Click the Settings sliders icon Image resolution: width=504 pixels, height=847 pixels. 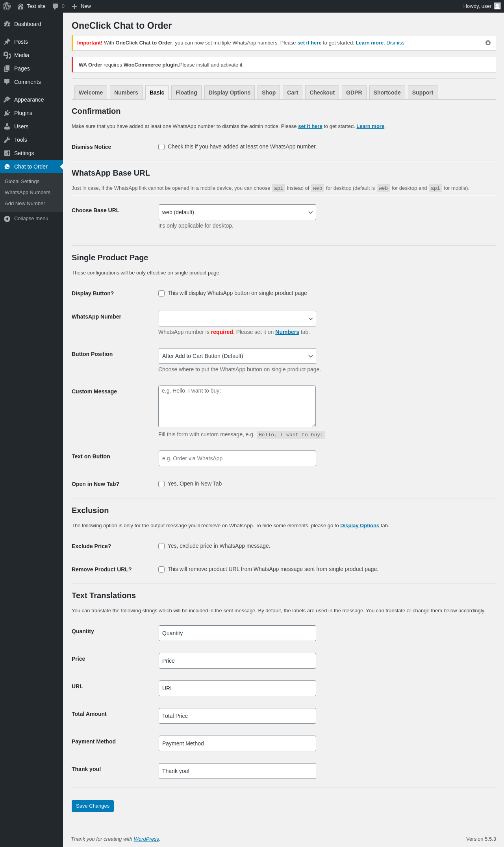coord(7,153)
